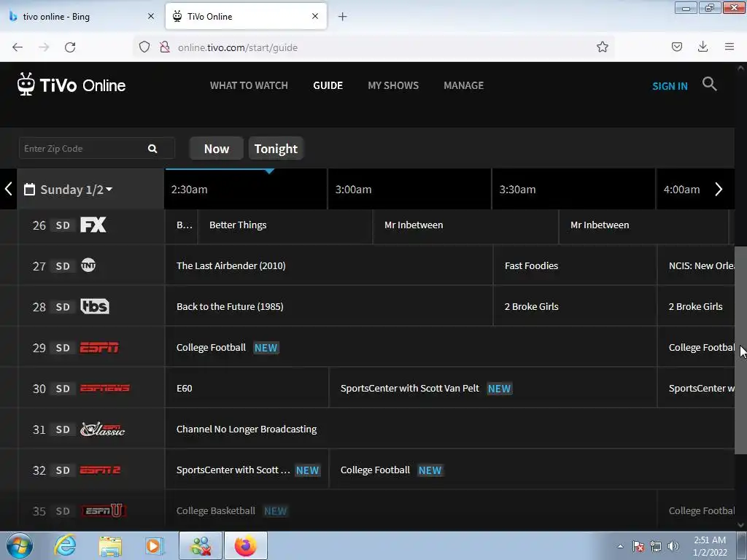Select the ESPN2 channel logo

(x=100, y=470)
